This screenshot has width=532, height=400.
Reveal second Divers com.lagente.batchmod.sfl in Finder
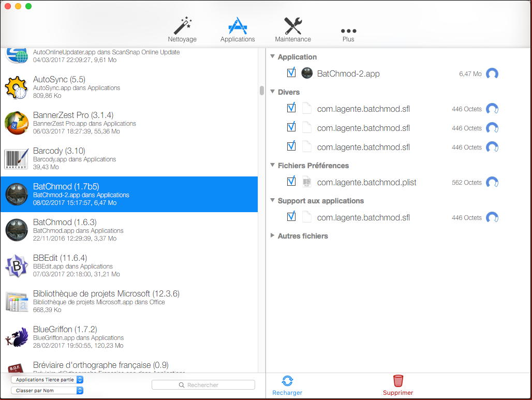pos(492,128)
